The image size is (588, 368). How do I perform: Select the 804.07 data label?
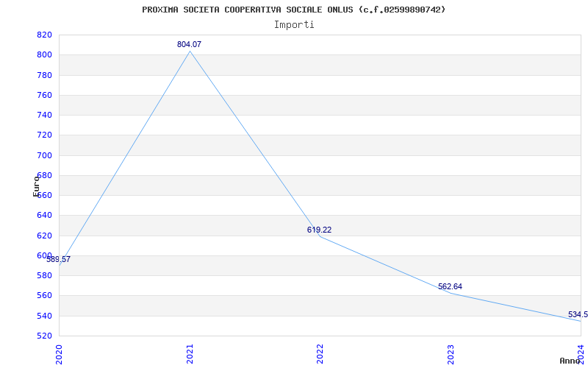(190, 44)
